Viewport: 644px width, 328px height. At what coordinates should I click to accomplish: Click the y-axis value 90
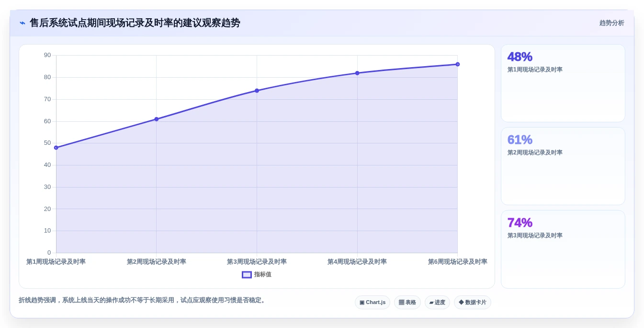click(47, 55)
